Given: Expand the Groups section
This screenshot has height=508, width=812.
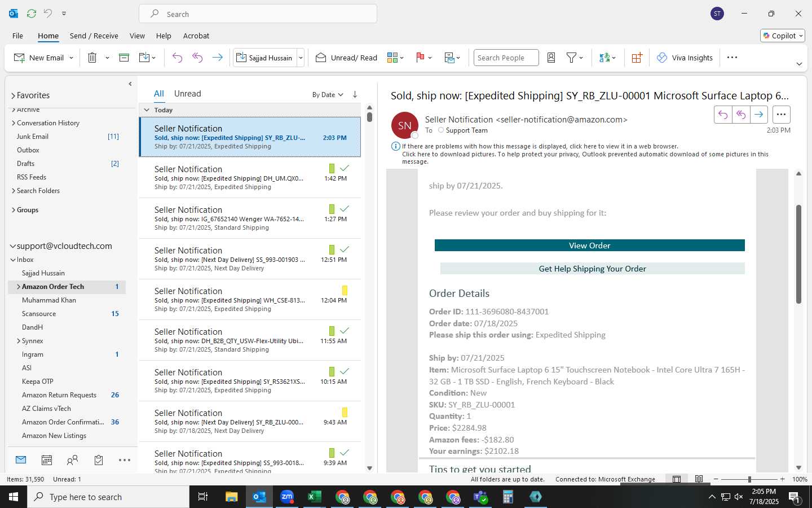Looking at the screenshot, I should (x=14, y=210).
